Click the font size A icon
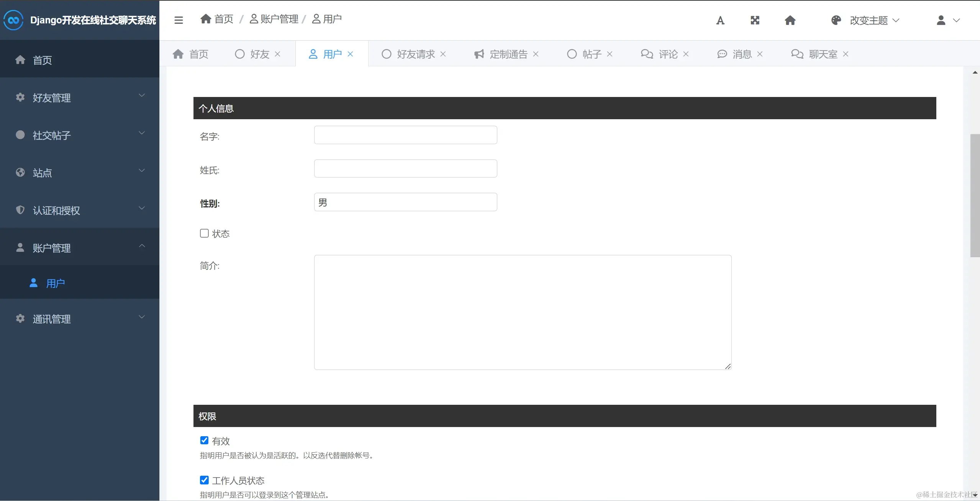 [720, 20]
